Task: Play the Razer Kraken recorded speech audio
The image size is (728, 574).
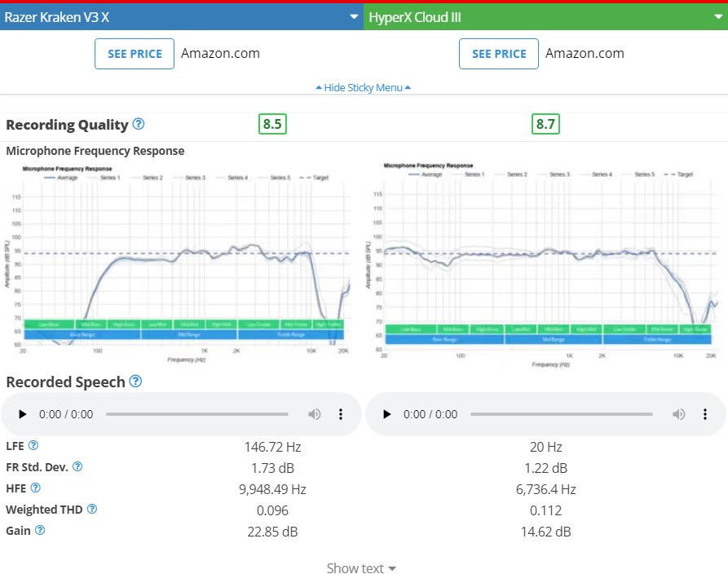Action: click(22, 414)
